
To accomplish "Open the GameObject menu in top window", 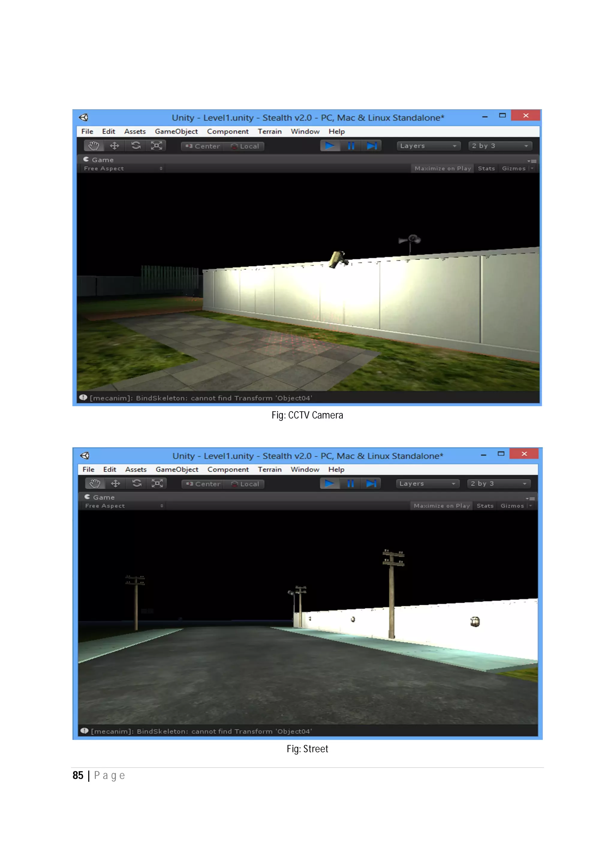I will (x=176, y=131).
